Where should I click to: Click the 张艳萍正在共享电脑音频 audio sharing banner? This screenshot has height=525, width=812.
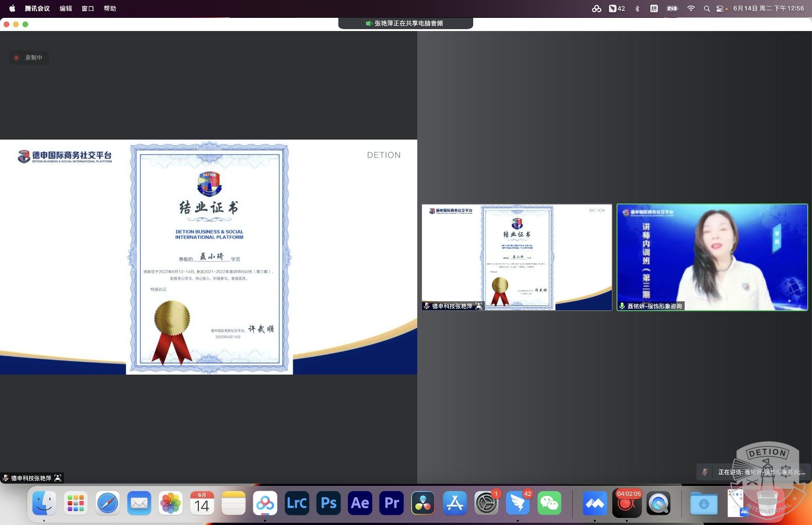click(x=405, y=24)
